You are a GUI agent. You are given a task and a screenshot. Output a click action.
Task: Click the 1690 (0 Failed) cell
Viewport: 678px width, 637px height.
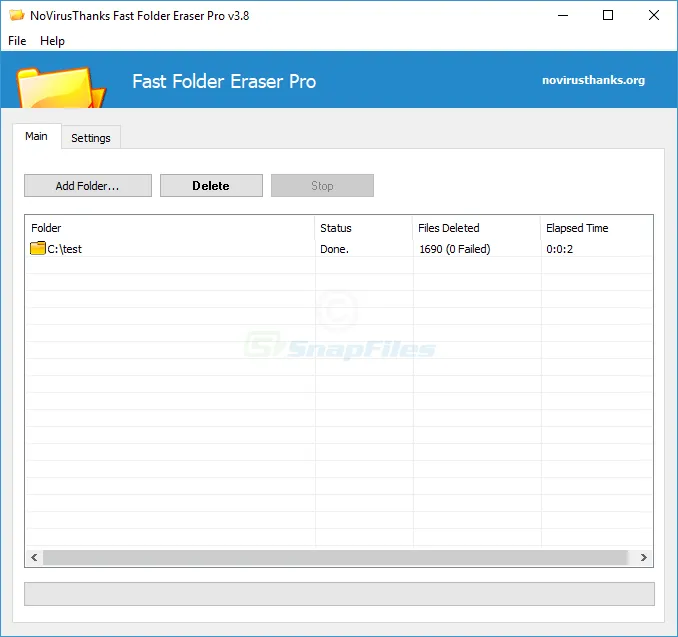click(455, 249)
